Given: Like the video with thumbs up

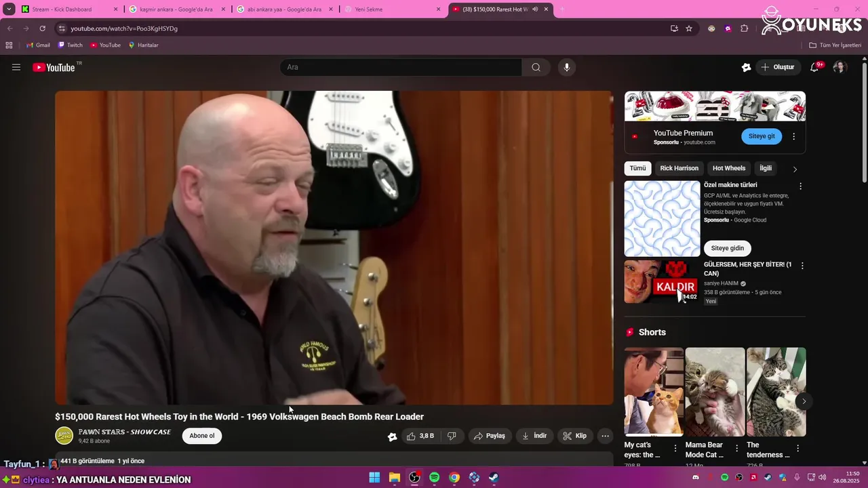Looking at the screenshot, I should [420, 436].
